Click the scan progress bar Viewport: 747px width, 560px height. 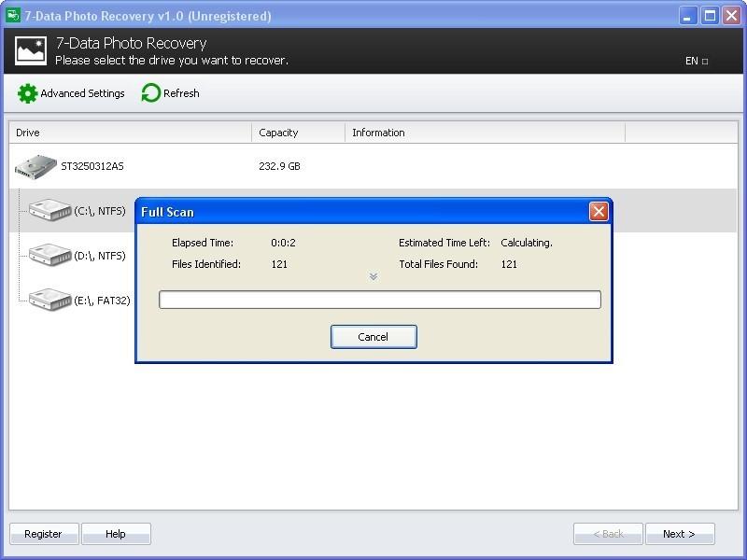click(379, 300)
